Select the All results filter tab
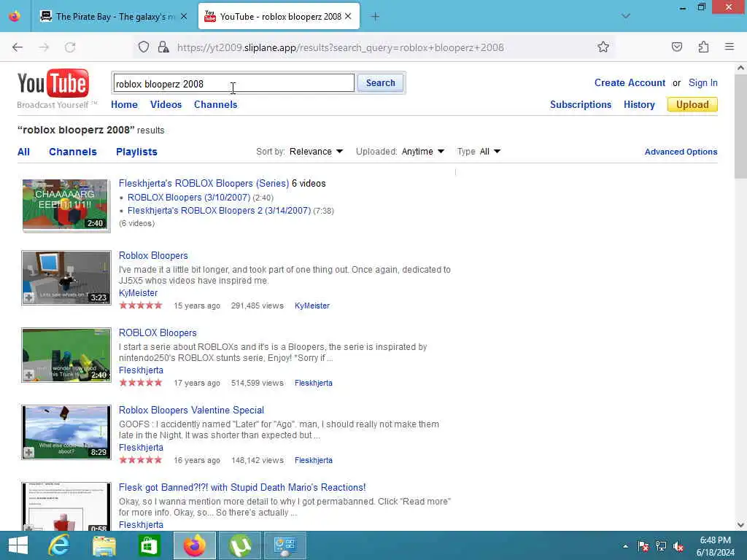This screenshot has height=560, width=747. coord(23,152)
